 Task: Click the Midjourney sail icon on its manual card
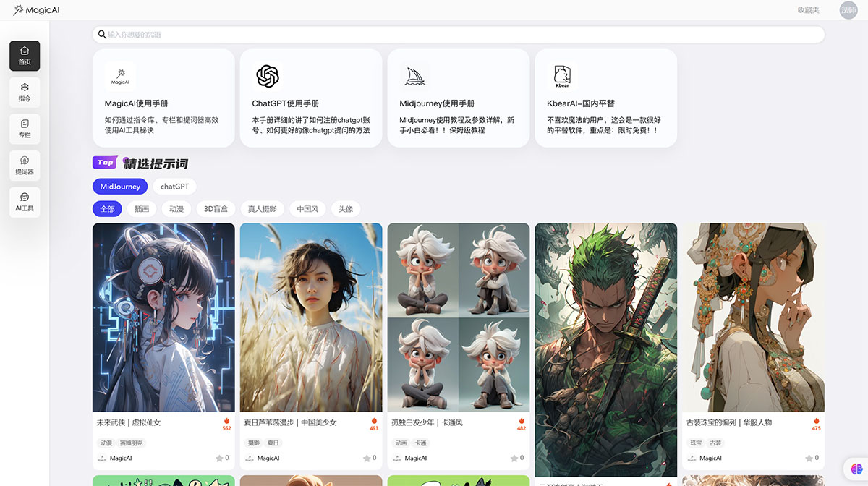[414, 76]
